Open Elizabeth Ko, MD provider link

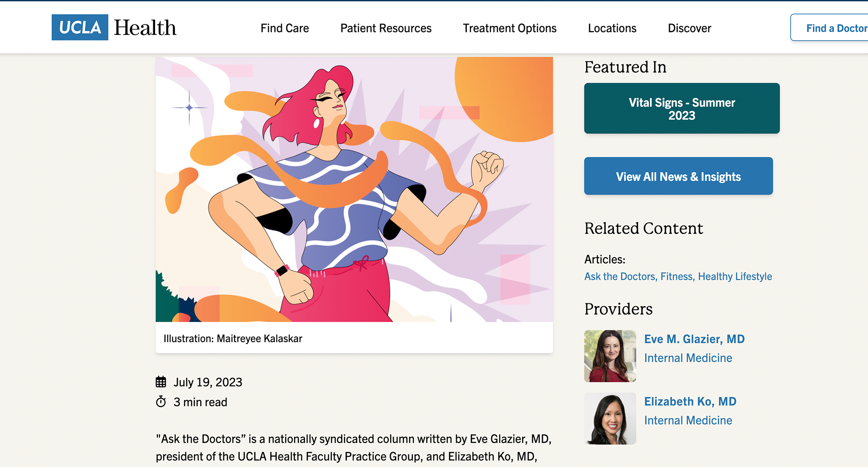690,401
